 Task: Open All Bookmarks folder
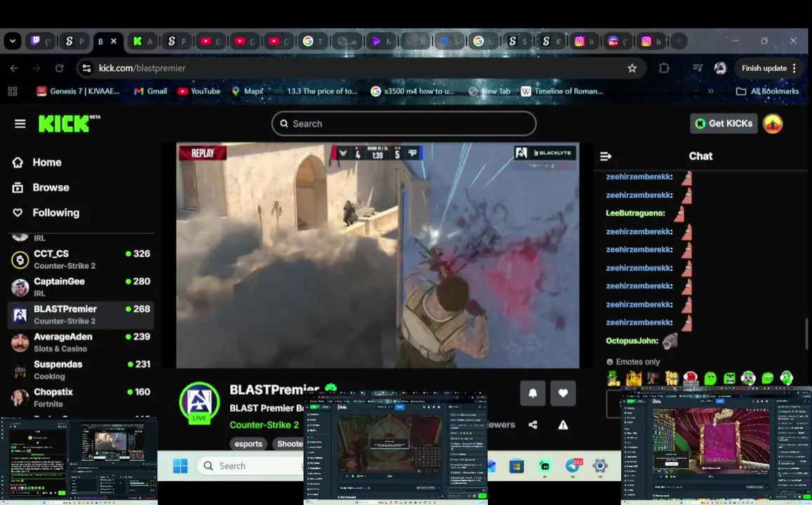coord(768,92)
